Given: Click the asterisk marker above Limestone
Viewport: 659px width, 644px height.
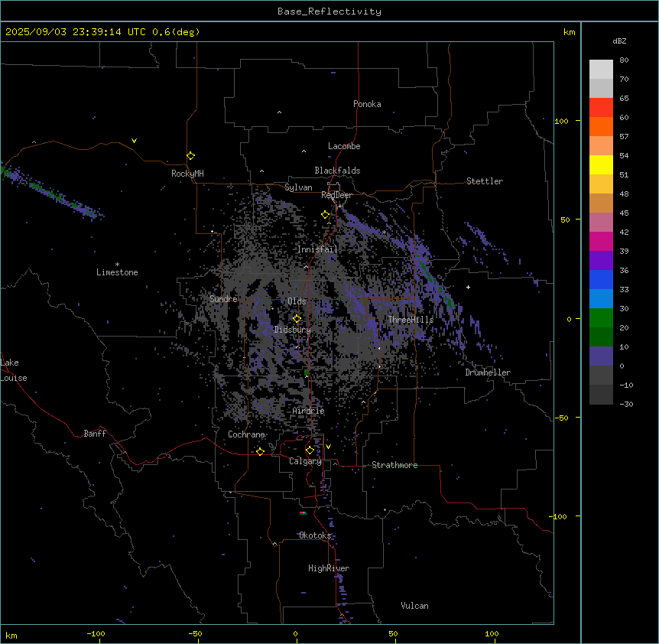Looking at the screenshot, I should (117, 265).
